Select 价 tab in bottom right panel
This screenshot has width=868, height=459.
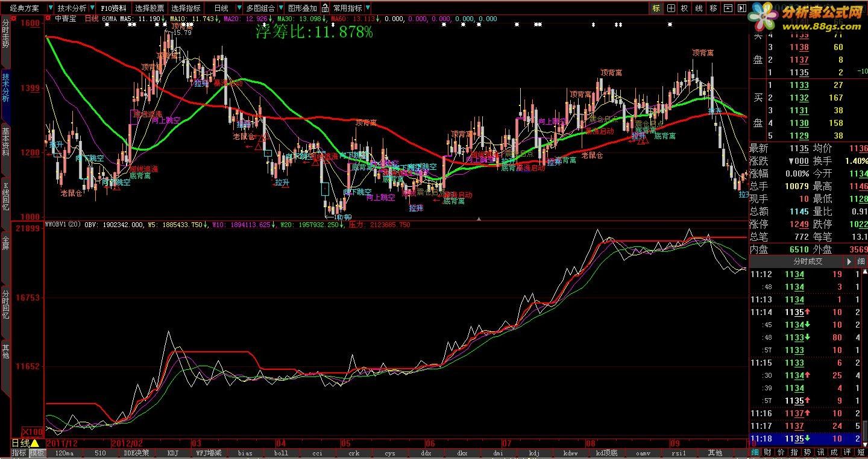(x=781, y=452)
